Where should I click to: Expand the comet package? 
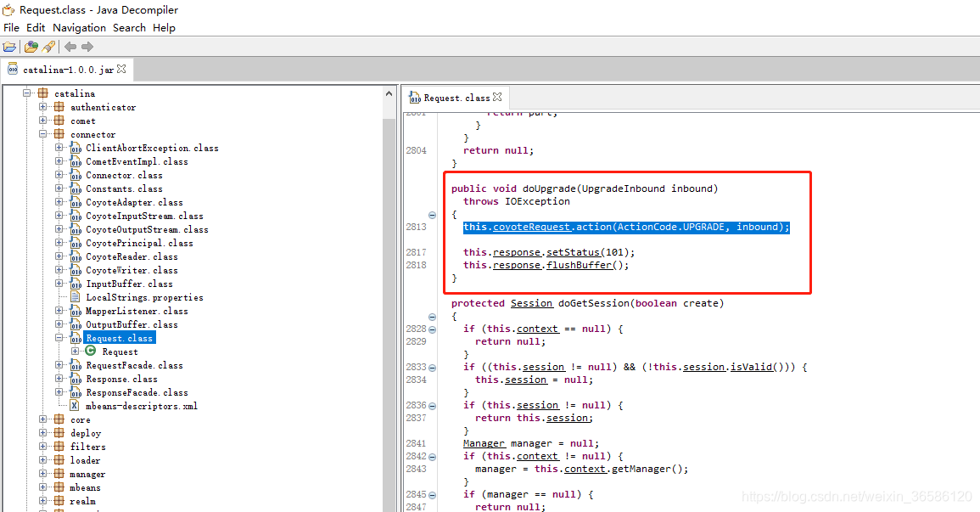tap(43, 121)
